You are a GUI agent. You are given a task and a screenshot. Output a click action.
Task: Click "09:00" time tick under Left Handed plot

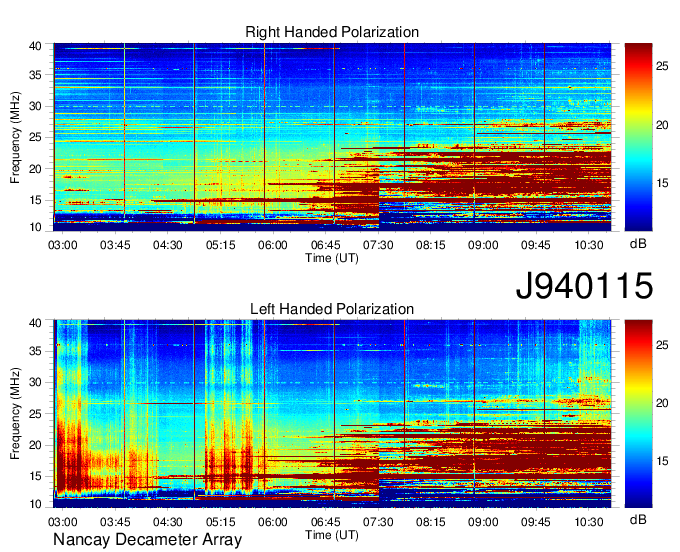(483, 522)
